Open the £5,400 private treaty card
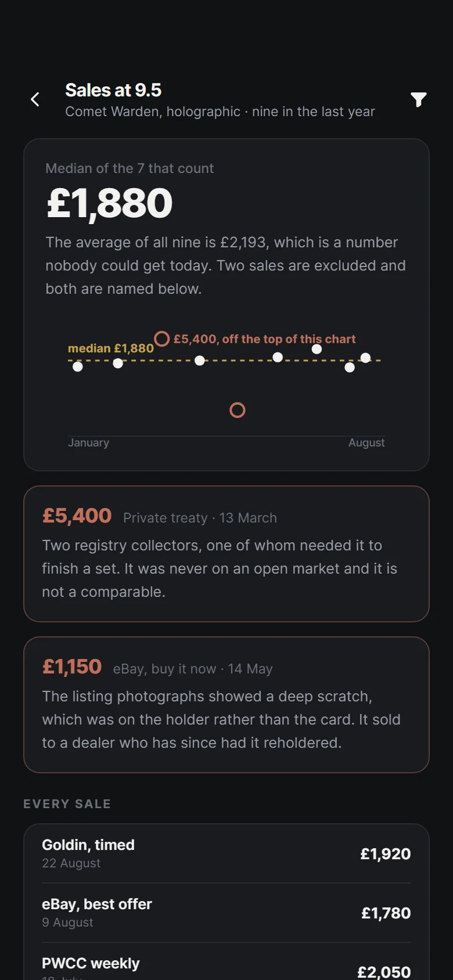This screenshot has height=980, width=453. (227, 554)
